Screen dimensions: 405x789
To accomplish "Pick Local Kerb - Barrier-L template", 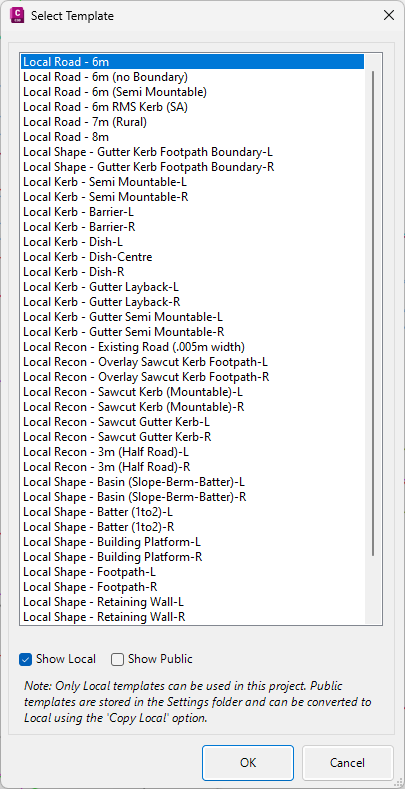I will pyautogui.click(x=192, y=212).
